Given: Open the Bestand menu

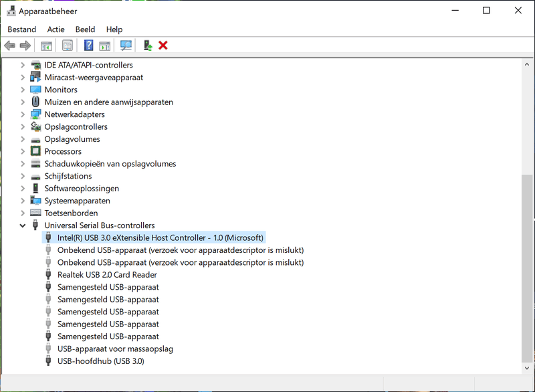Looking at the screenshot, I should (22, 29).
